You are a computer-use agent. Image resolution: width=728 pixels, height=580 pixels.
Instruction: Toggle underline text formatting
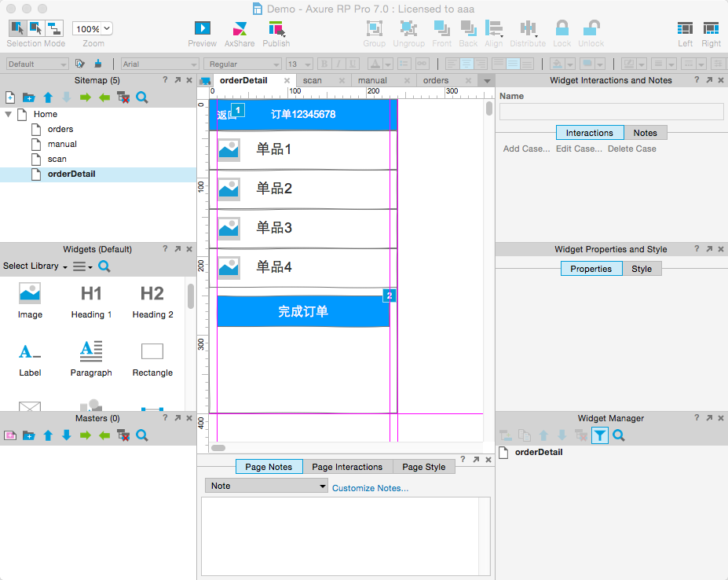(x=353, y=64)
